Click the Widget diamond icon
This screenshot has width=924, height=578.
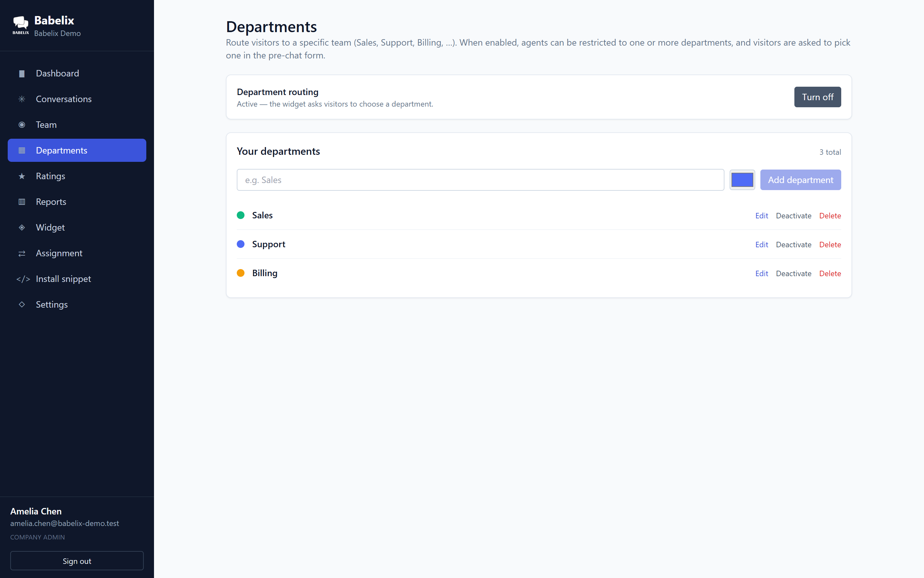tap(22, 227)
